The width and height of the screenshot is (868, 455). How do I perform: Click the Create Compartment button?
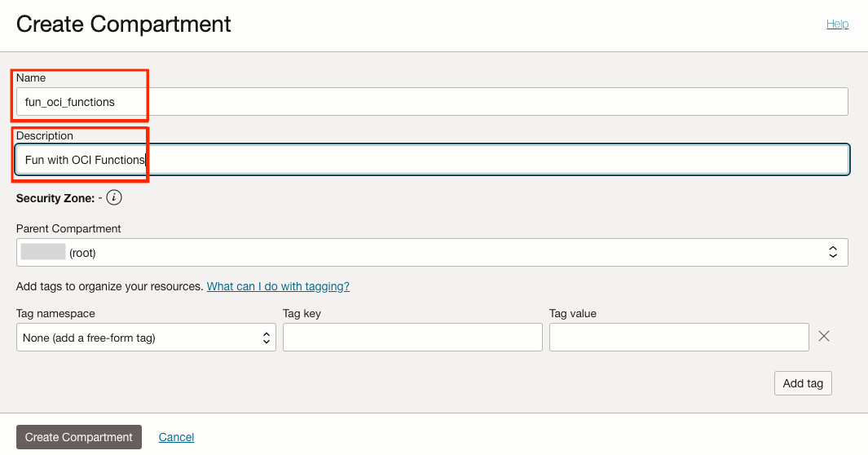(79, 437)
